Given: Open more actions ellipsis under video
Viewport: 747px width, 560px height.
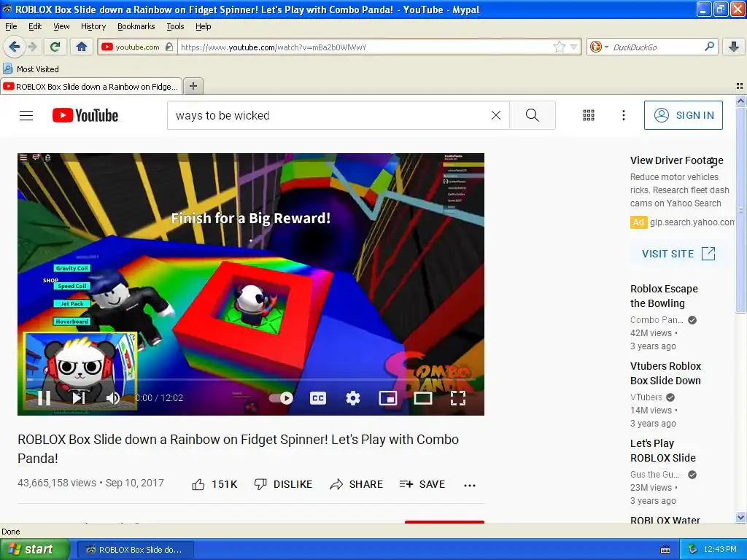Looking at the screenshot, I should pyautogui.click(x=470, y=485).
